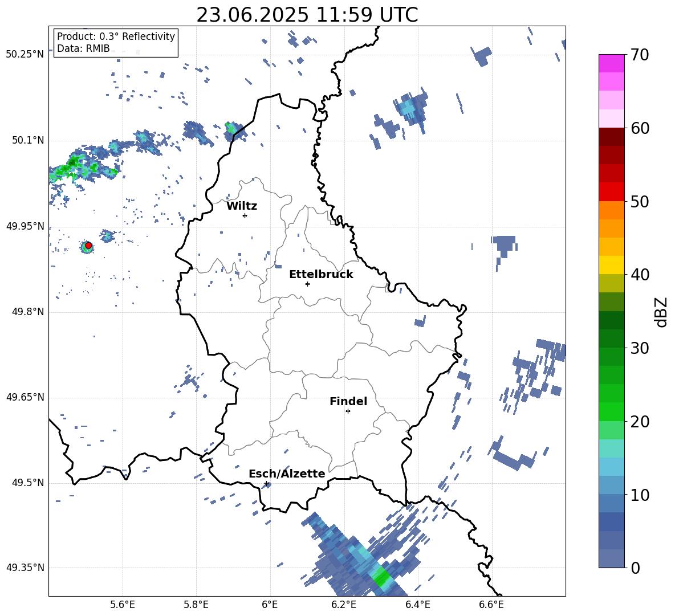This screenshot has height=616, width=675.
Task: Click the Wiltz station cross marker
Action: pyautogui.click(x=245, y=215)
